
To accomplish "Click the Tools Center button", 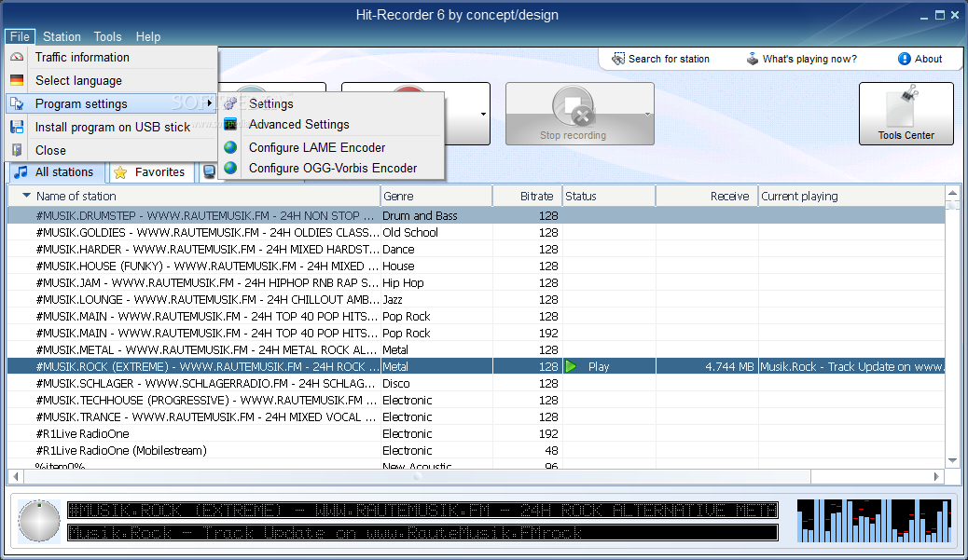I will tap(906, 114).
